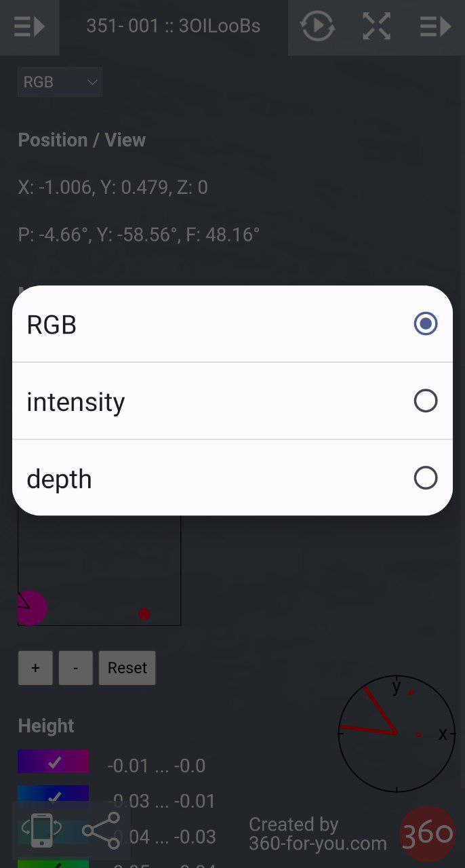Click the red 360 logo
This screenshot has height=868, width=465.
(x=427, y=833)
